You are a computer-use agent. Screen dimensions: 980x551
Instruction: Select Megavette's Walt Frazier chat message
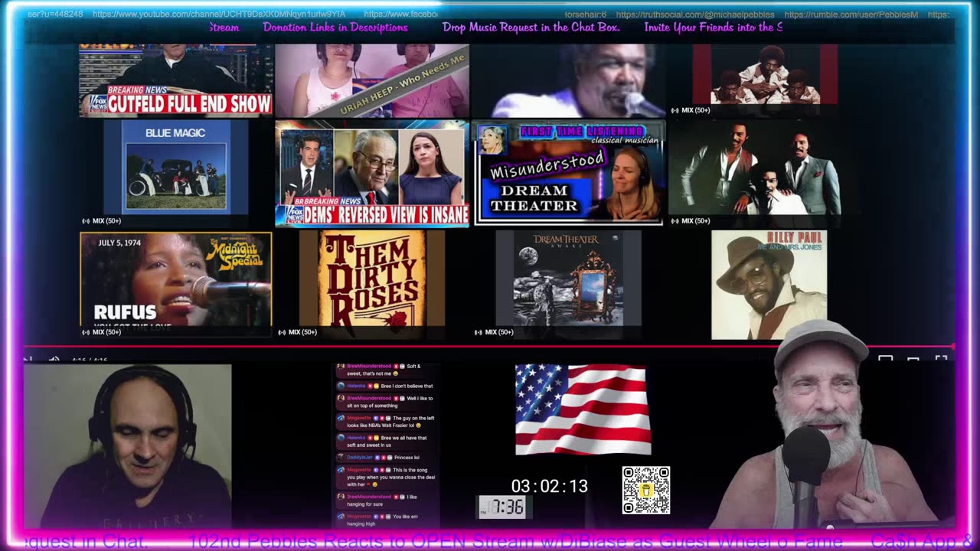click(x=387, y=421)
